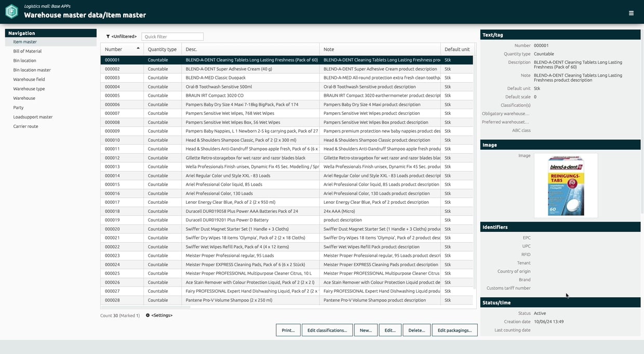This screenshot has width=644, height=354.
Task: Open Carrier route in the navigation
Action: [x=26, y=126]
